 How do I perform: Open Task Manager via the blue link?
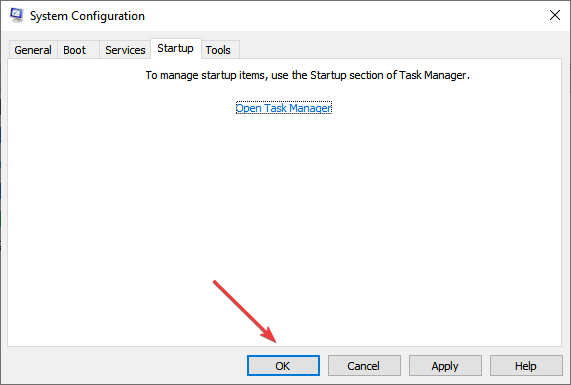tap(284, 108)
